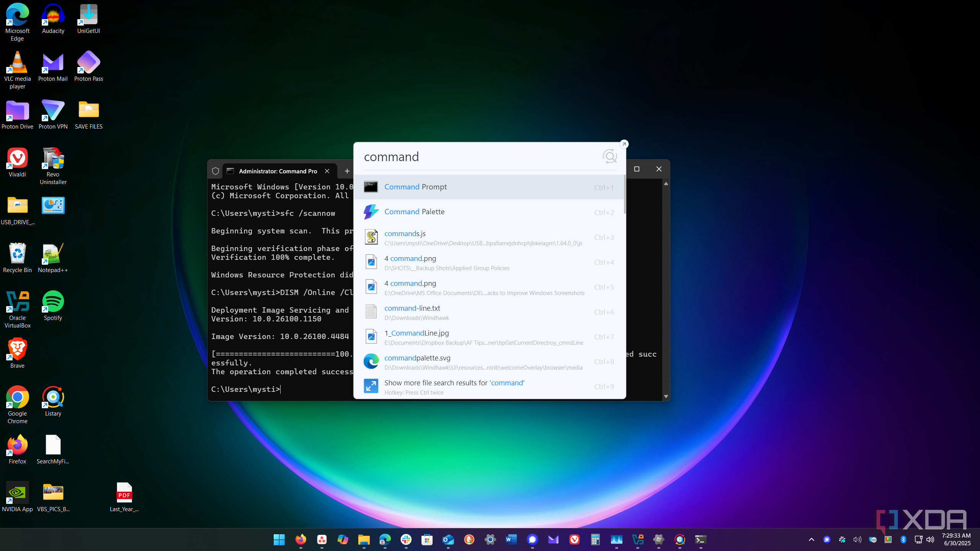Select the SearchMyFi... file on desktop
Image resolution: width=980 pixels, height=551 pixels.
[x=53, y=449]
